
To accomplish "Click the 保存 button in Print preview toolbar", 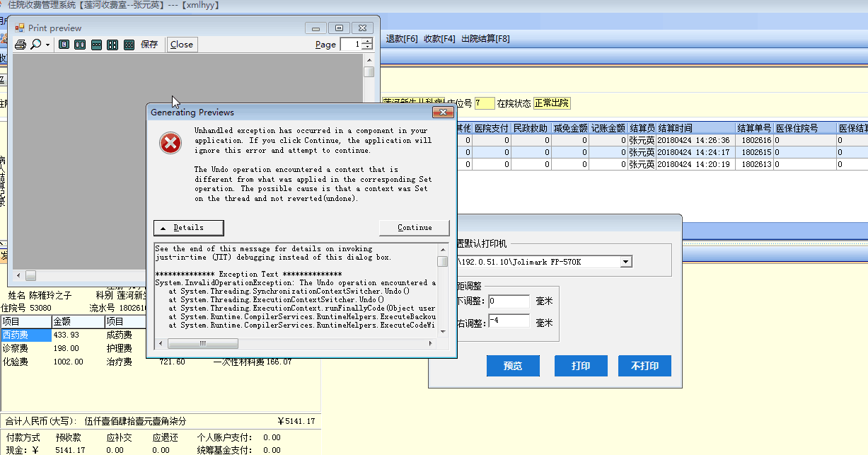I will coord(149,45).
